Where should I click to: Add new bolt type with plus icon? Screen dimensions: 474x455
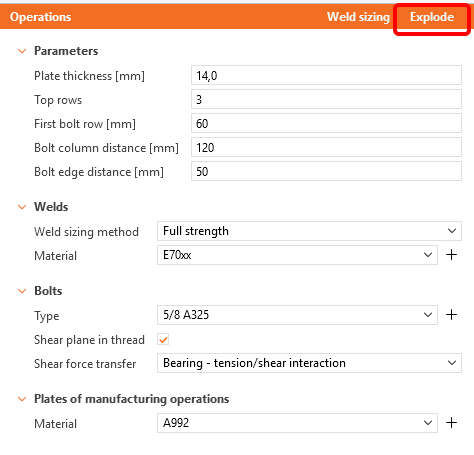(452, 315)
